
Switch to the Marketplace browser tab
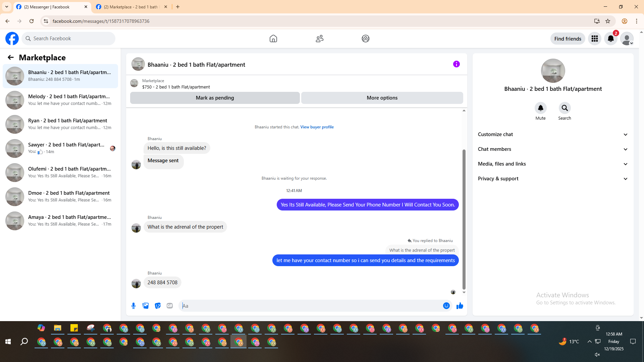(x=131, y=7)
